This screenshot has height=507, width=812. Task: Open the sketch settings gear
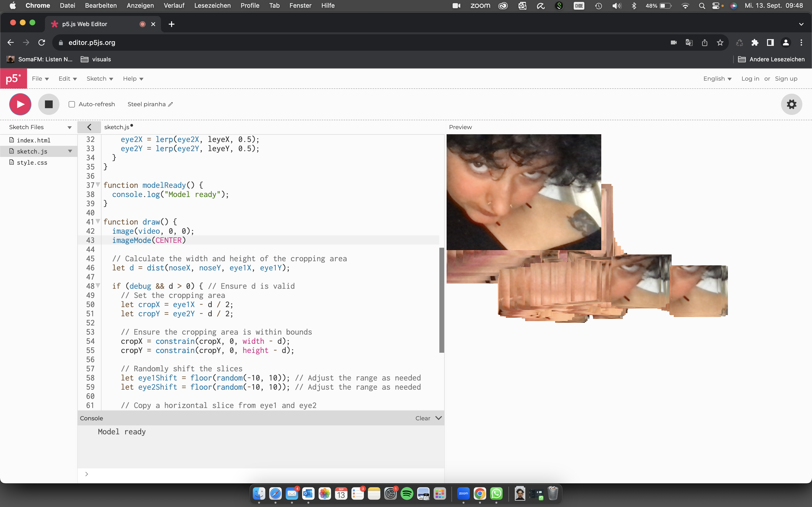791,104
